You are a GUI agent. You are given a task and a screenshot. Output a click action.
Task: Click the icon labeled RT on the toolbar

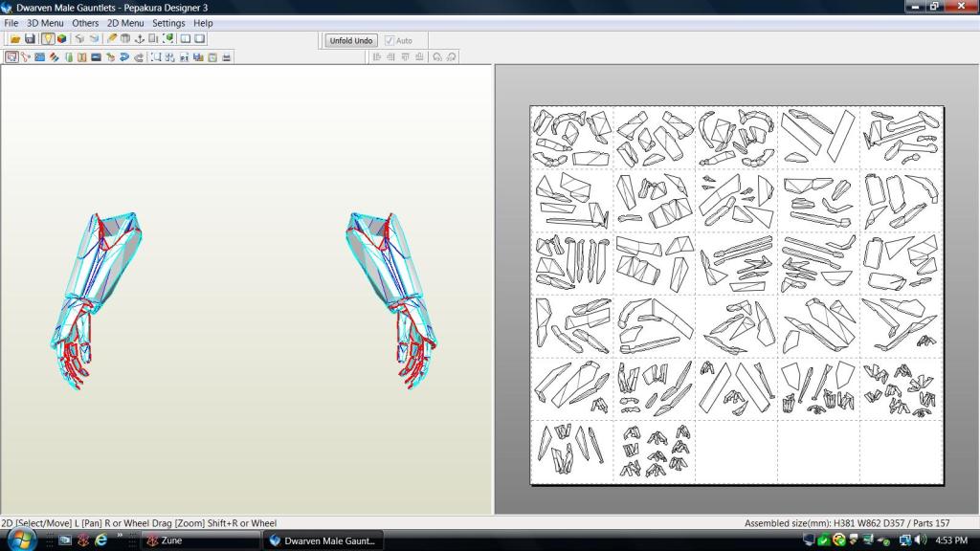tap(184, 56)
